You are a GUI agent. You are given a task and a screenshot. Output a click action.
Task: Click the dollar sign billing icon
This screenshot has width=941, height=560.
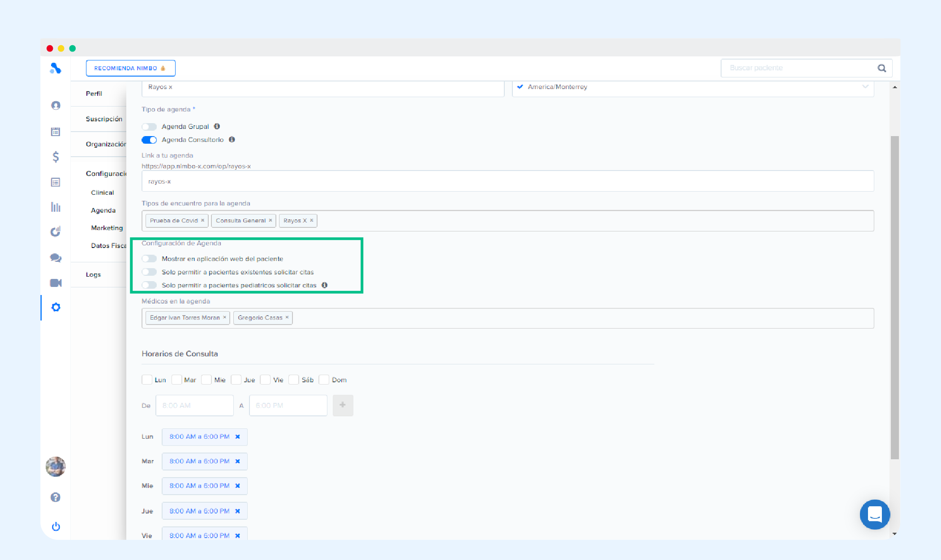[x=56, y=157]
